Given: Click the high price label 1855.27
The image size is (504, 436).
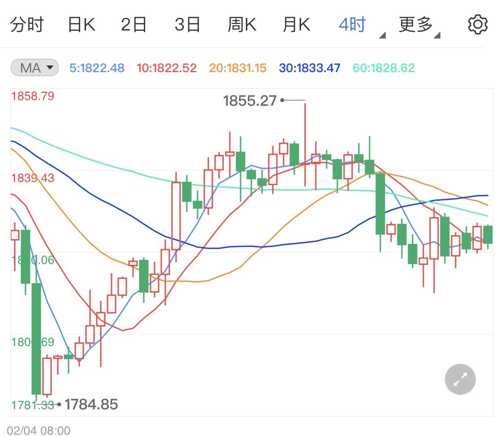Looking at the screenshot, I should 250,101.
